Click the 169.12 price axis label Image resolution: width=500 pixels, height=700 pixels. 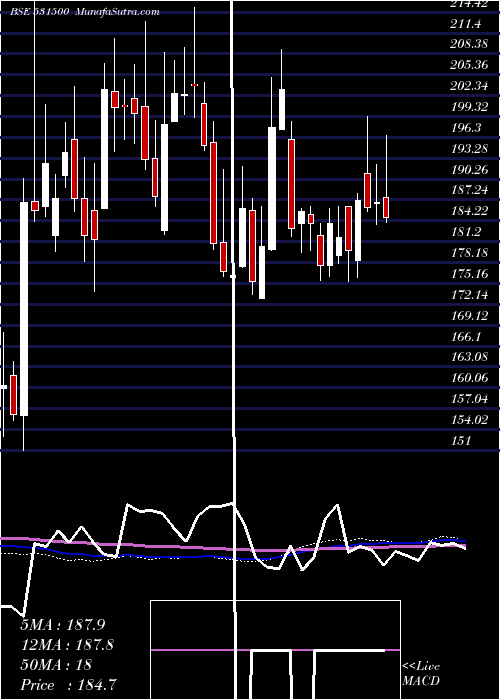point(470,315)
